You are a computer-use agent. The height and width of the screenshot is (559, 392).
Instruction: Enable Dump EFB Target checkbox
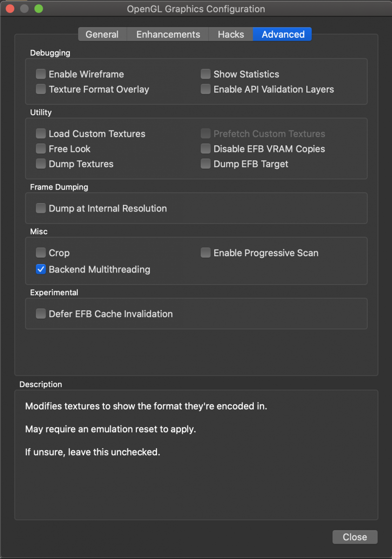click(206, 164)
